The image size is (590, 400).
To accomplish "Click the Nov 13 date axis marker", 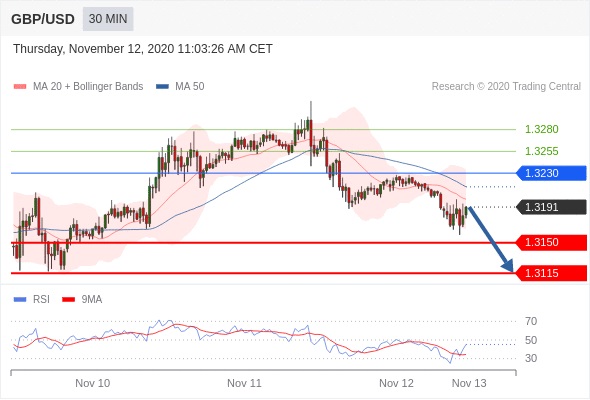I will 469,383.
